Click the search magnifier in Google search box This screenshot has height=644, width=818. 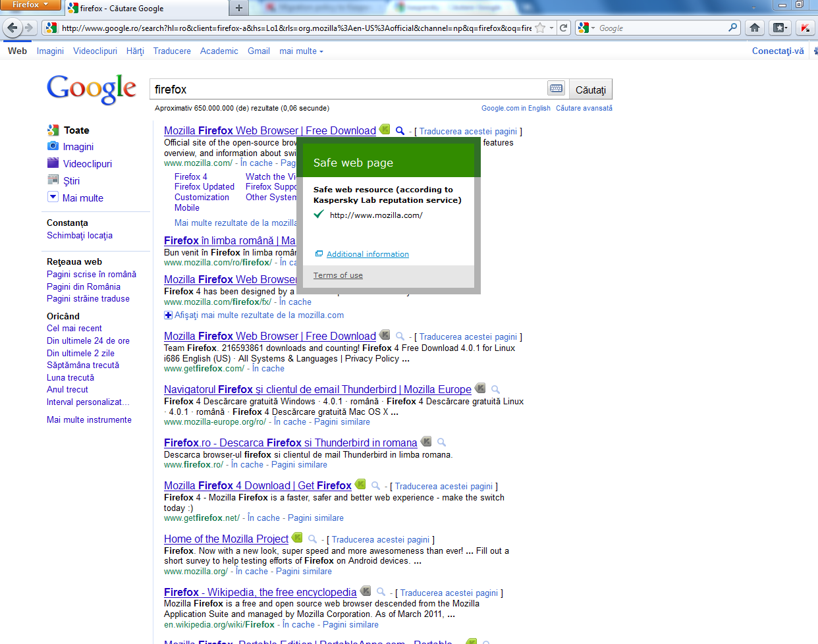pyautogui.click(x=733, y=28)
